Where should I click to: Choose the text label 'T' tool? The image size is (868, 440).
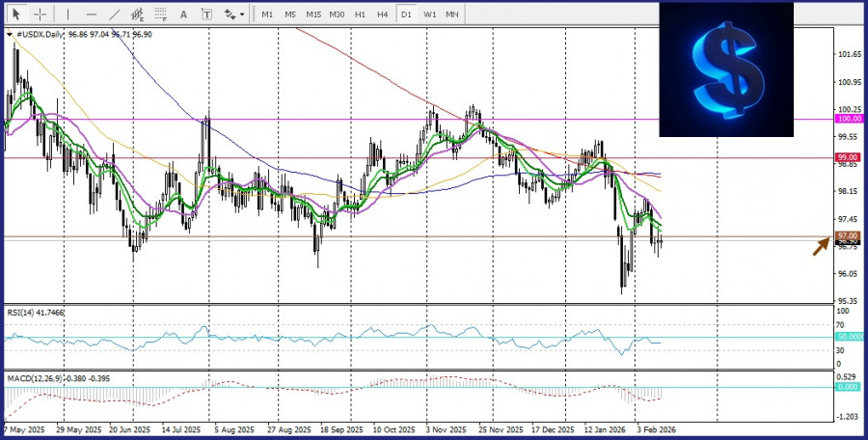(206, 14)
